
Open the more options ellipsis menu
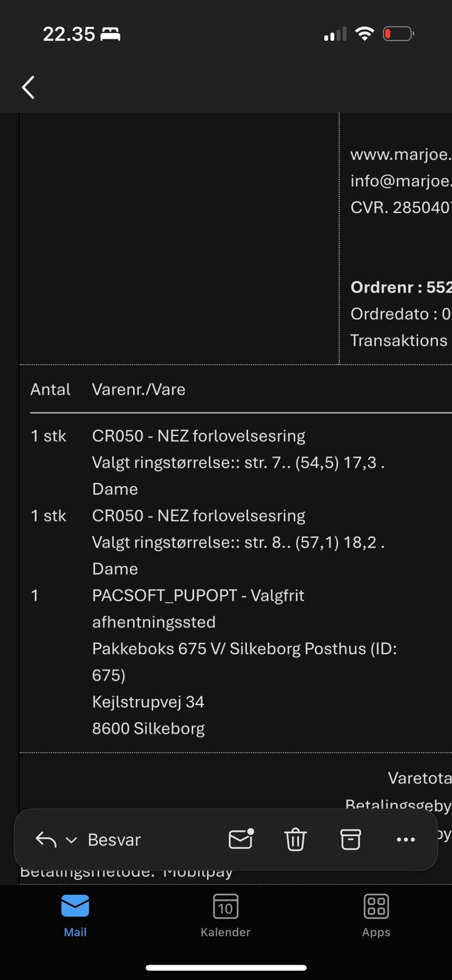(x=405, y=839)
